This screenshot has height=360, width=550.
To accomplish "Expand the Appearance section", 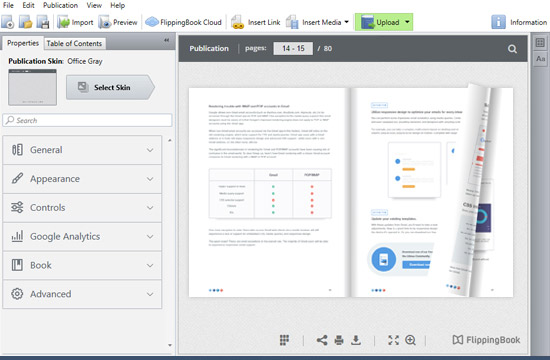I will tap(82, 179).
